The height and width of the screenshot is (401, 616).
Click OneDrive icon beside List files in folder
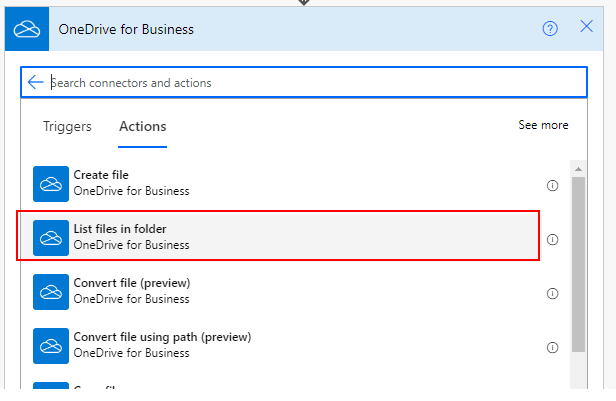click(x=51, y=238)
